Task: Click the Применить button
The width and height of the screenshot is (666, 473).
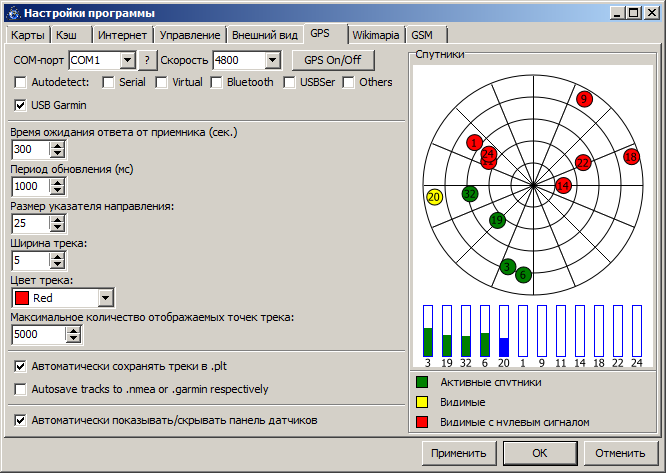Action: [x=459, y=453]
